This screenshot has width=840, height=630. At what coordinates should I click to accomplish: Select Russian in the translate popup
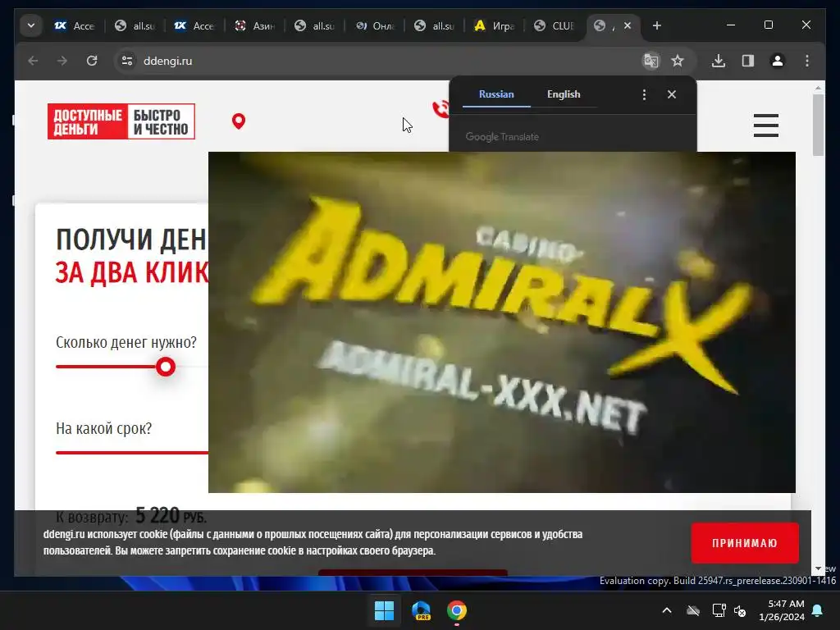coord(496,94)
